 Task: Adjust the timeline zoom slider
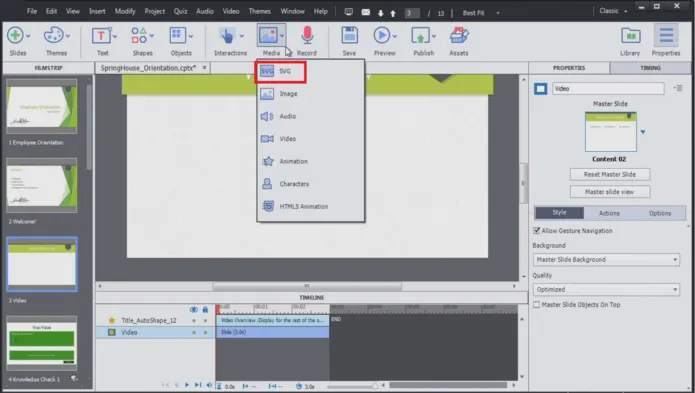[375, 386]
